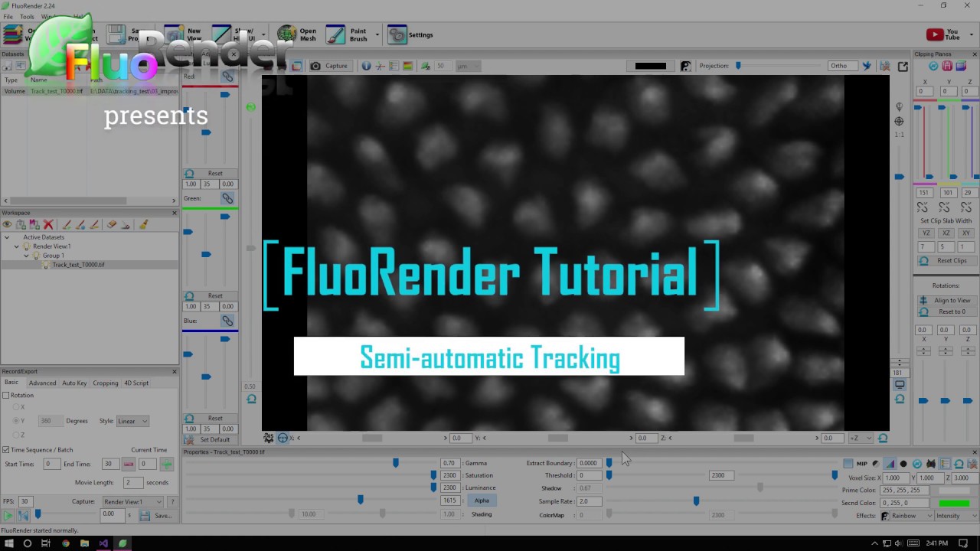
Task: Select the Y rotation axis radio button
Action: click(x=16, y=421)
